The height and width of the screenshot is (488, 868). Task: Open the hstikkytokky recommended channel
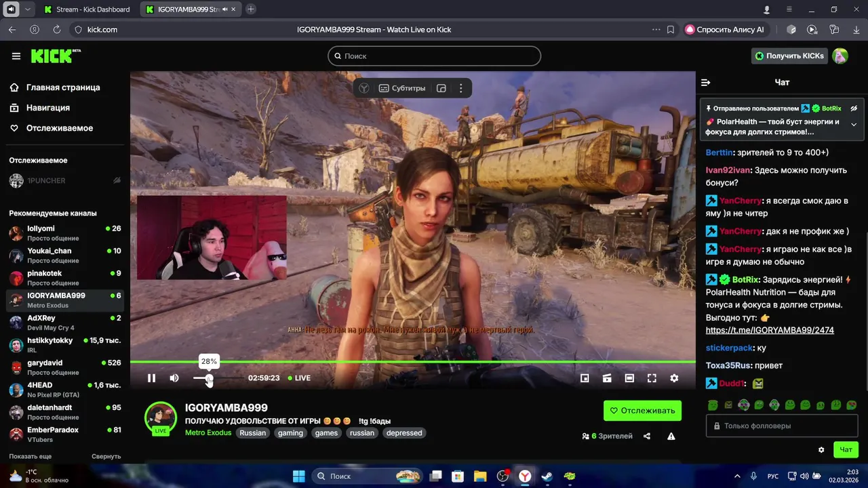pos(65,345)
